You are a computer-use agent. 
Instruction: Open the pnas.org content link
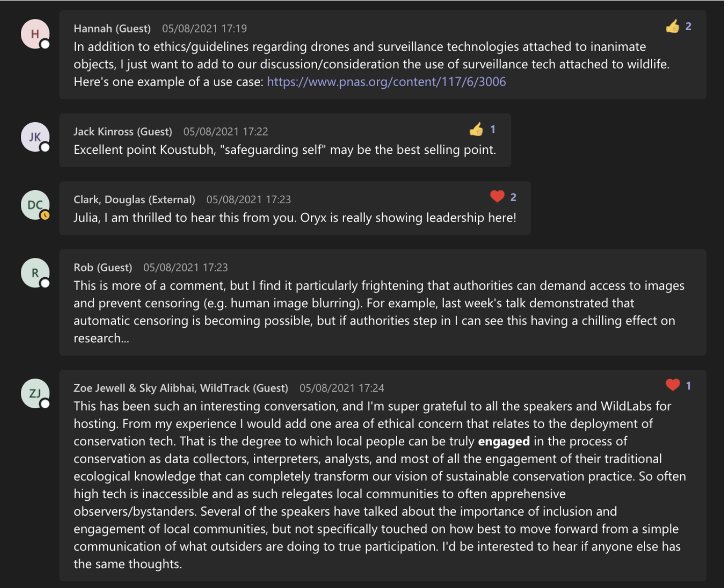tap(386, 82)
